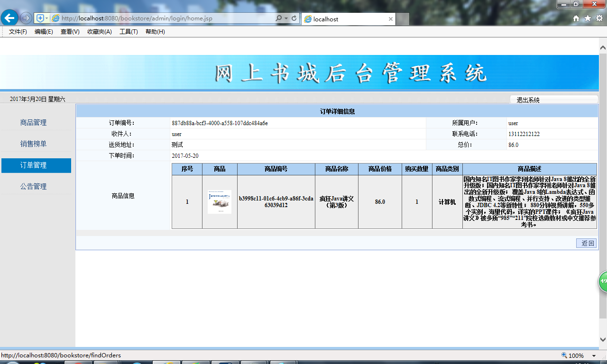
Task: Open the browser home page via the house icon
Action: click(576, 18)
